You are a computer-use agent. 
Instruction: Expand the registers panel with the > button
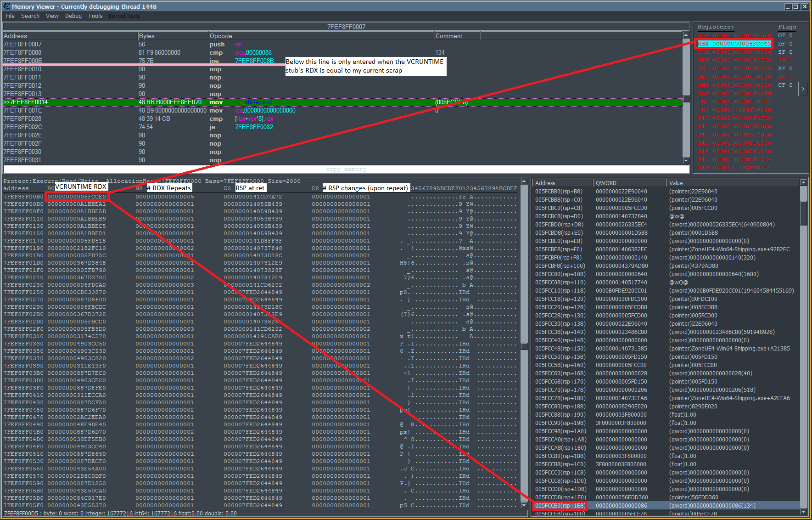803,88
